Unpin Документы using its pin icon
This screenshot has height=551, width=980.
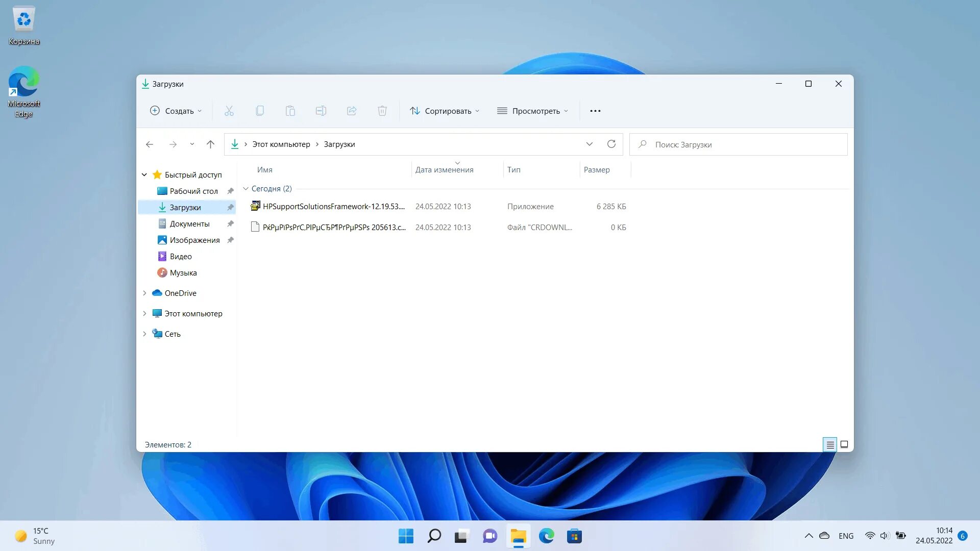[230, 223]
